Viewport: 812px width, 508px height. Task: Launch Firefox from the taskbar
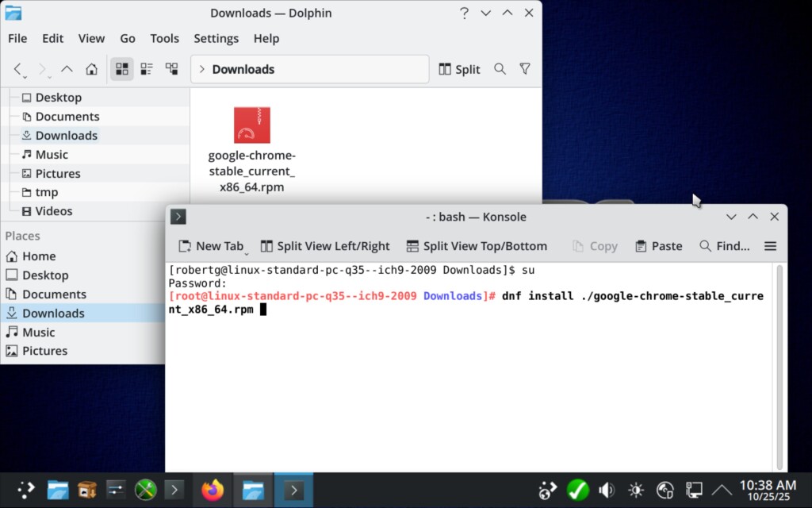pyautogui.click(x=213, y=491)
